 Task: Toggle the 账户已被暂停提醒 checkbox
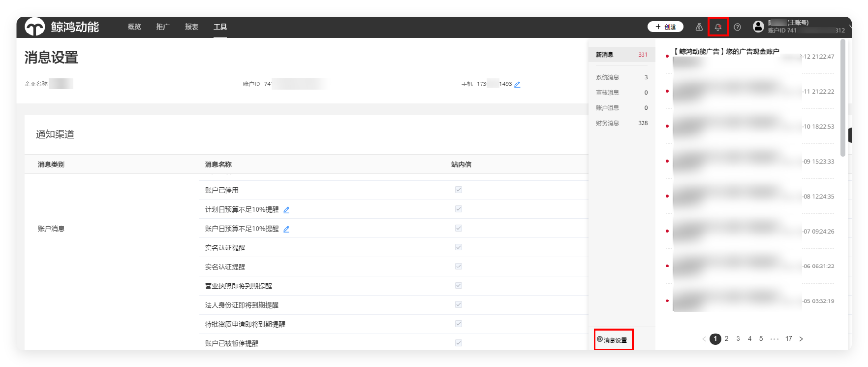click(x=458, y=343)
